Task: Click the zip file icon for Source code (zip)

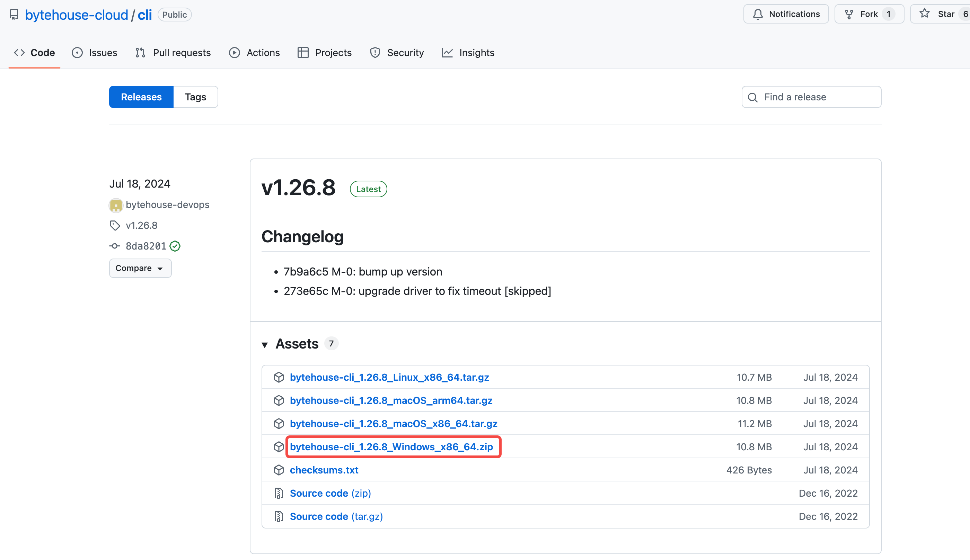Action: pos(279,493)
